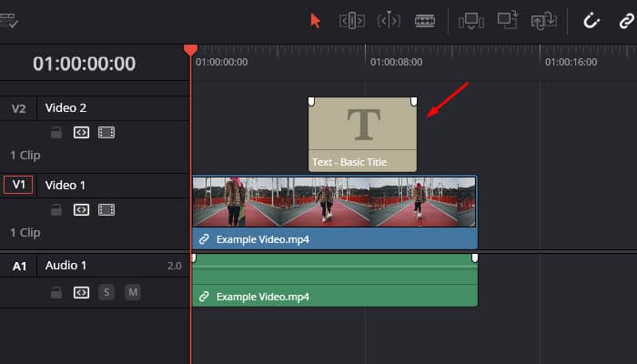The image size is (637, 364).
Task: Select the Example Video.mp4 audio clip
Action: 335,280
